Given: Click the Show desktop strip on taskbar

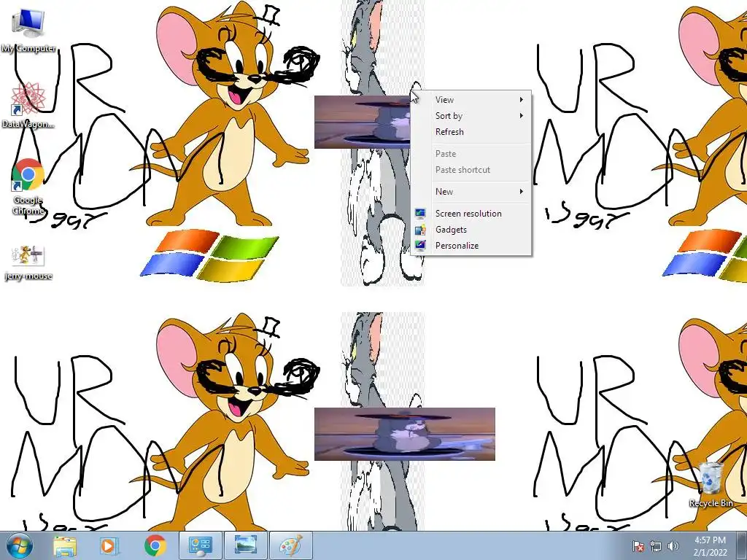Looking at the screenshot, I should [x=742, y=546].
